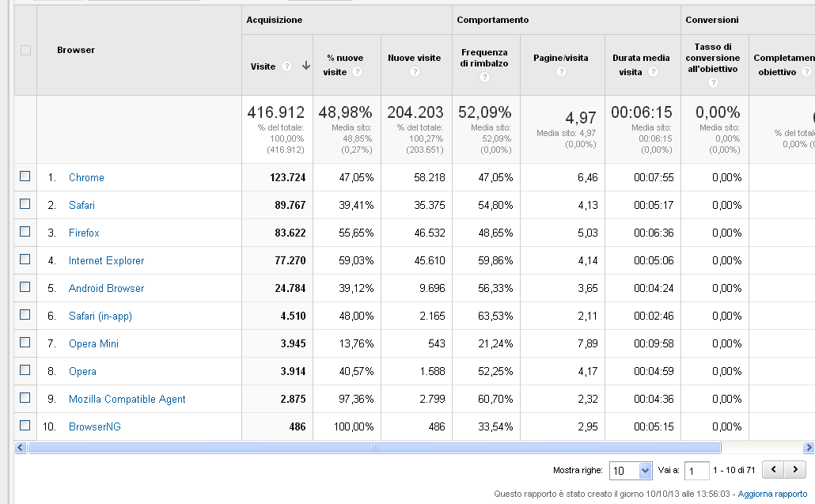This screenshot has width=815, height=504.
Task: Sort by Frequenza di rimbalzo header
Action: [484, 58]
